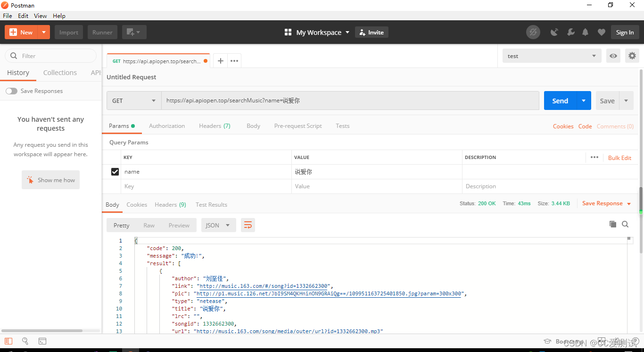
Task: Click the empty Key placeholder field
Action: click(206, 186)
